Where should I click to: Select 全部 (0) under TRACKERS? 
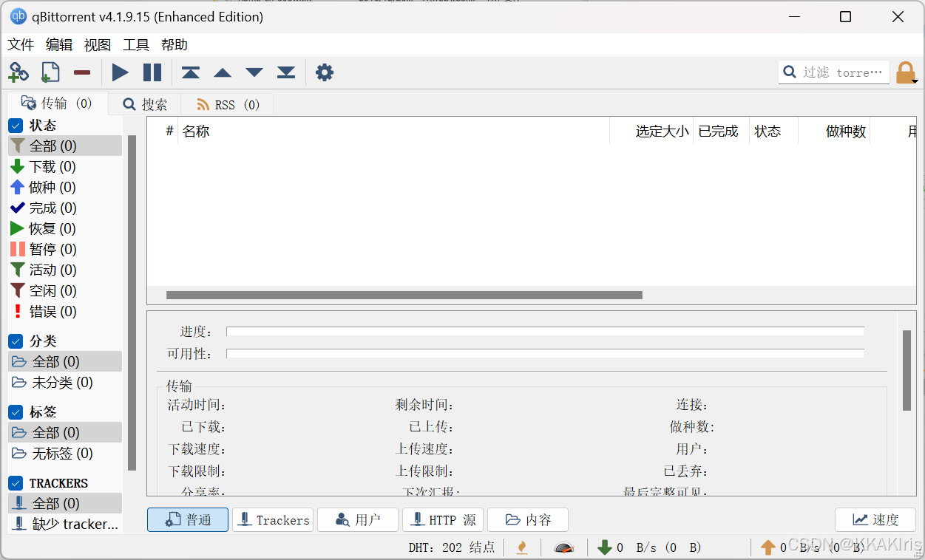point(65,504)
